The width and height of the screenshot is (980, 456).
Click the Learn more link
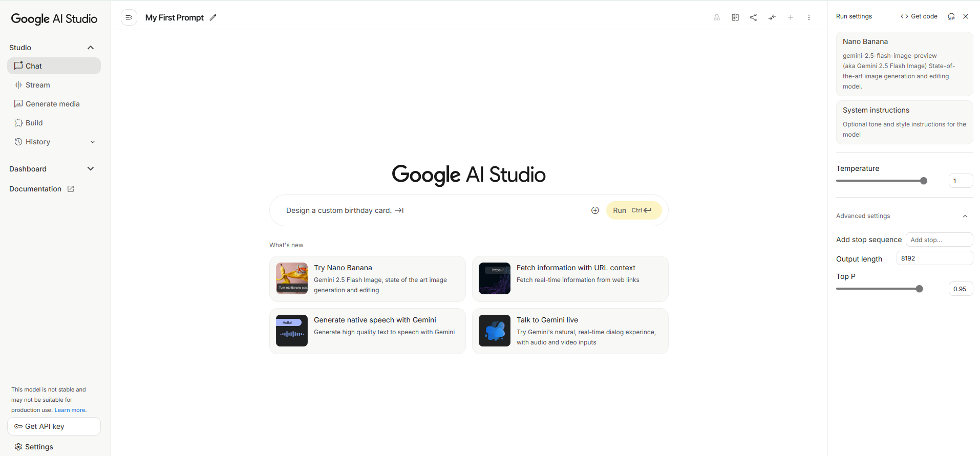coord(70,410)
